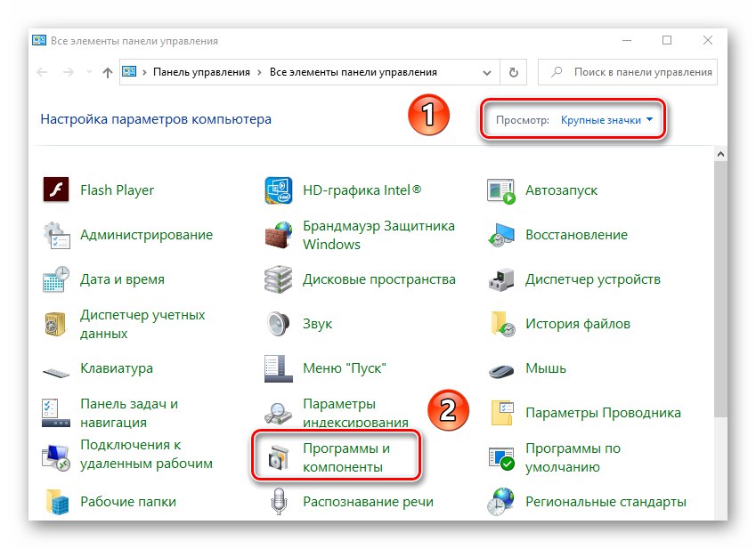Screen dimensions: 756x549
Task: Open the Региональные стандарты globe icon
Action: (501, 502)
